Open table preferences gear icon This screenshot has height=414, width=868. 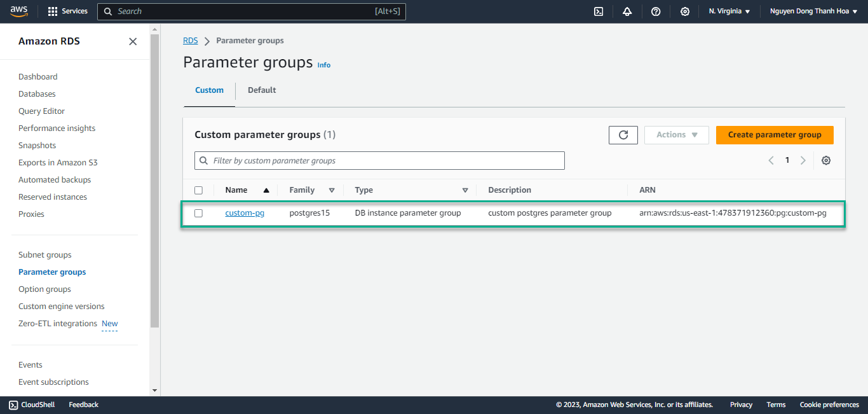[x=826, y=160]
